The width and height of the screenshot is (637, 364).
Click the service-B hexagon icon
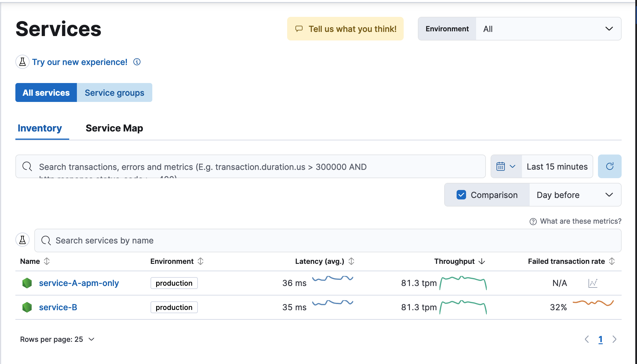click(28, 307)
